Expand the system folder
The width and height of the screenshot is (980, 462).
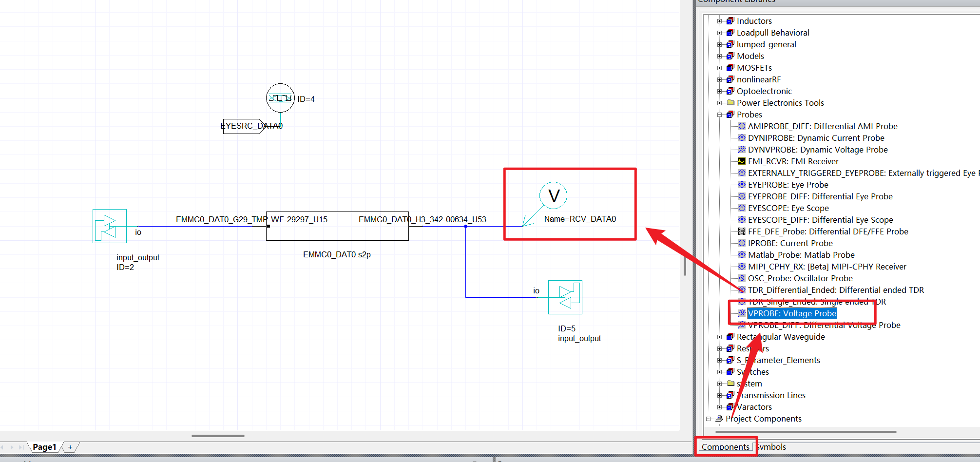click(x=719, y=384)
